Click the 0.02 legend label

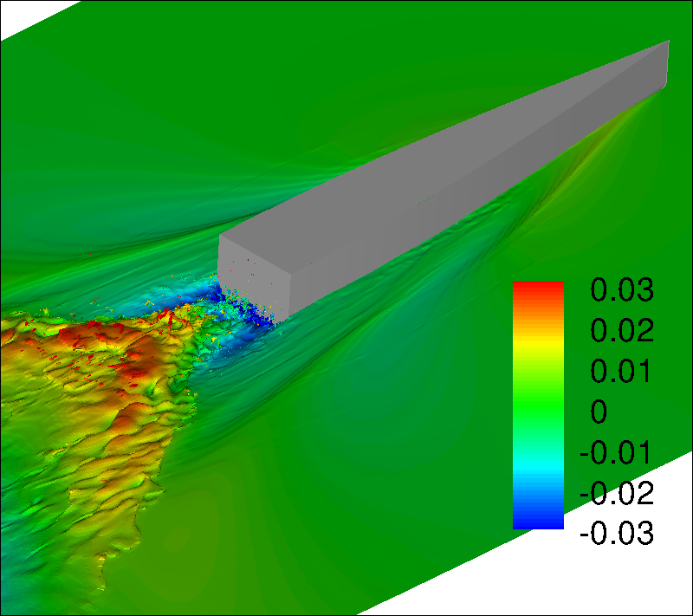pyautogui.click(x=622, y=330)
